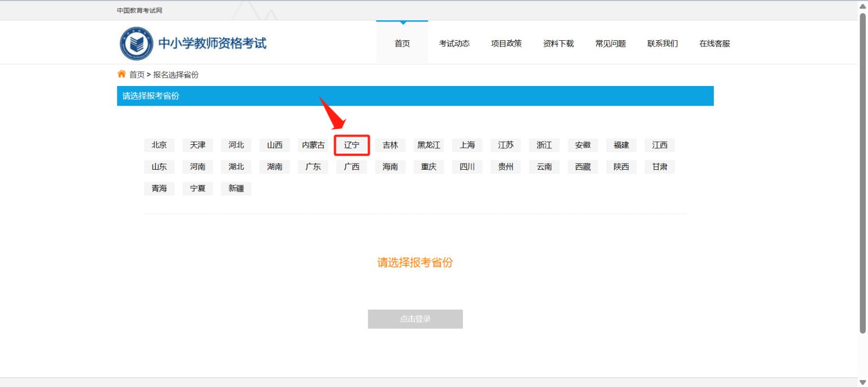Select the 新疆 province button
Viewport: 868px width, 387px height.
coord(236,188)
